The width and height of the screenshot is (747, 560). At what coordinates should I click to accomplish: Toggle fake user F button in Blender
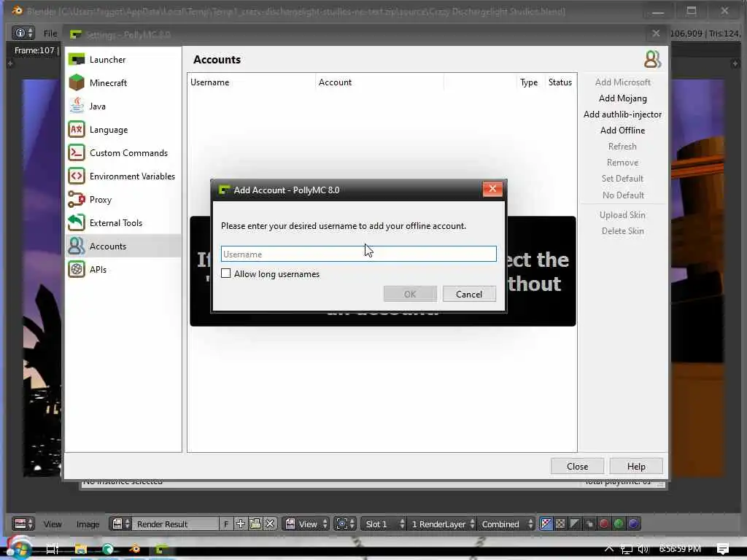pos(226,524)
